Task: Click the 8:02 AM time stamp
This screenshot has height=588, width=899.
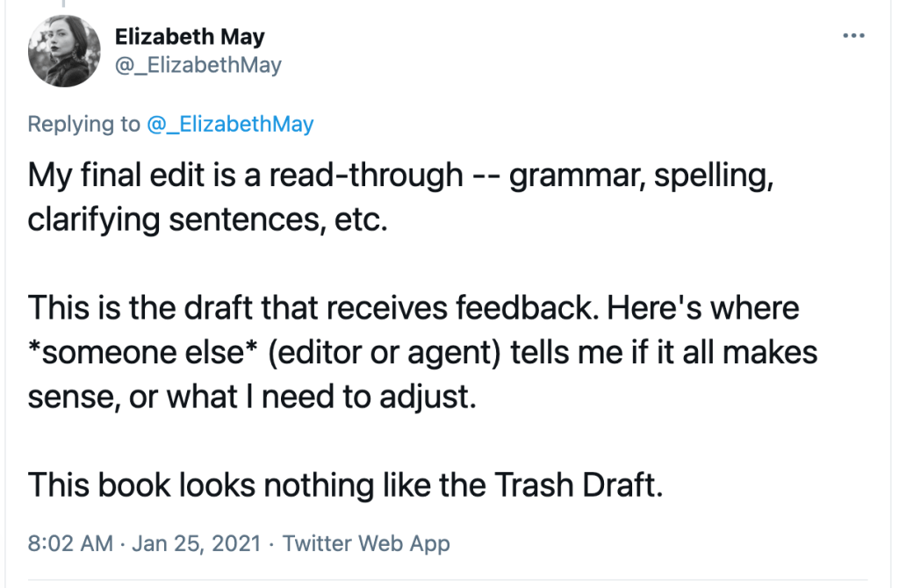Action: (x=70, y=543)
